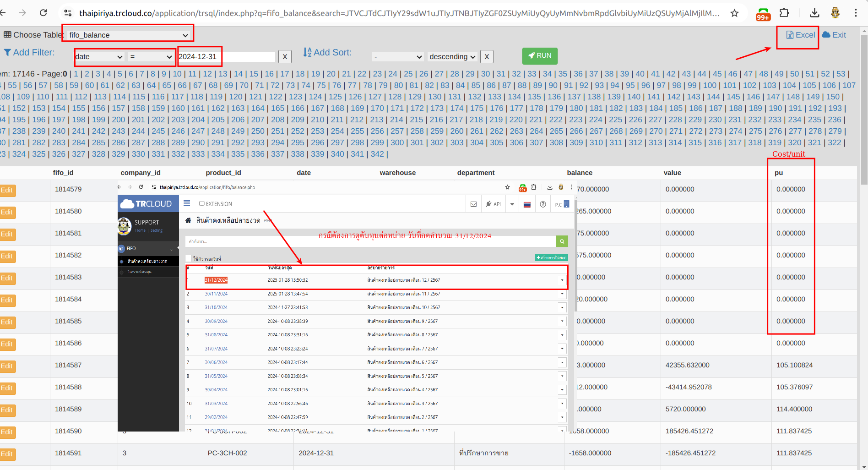
Task: Click the Thai flag language icon
Action: pyautogui.click(x=527, y=204)
